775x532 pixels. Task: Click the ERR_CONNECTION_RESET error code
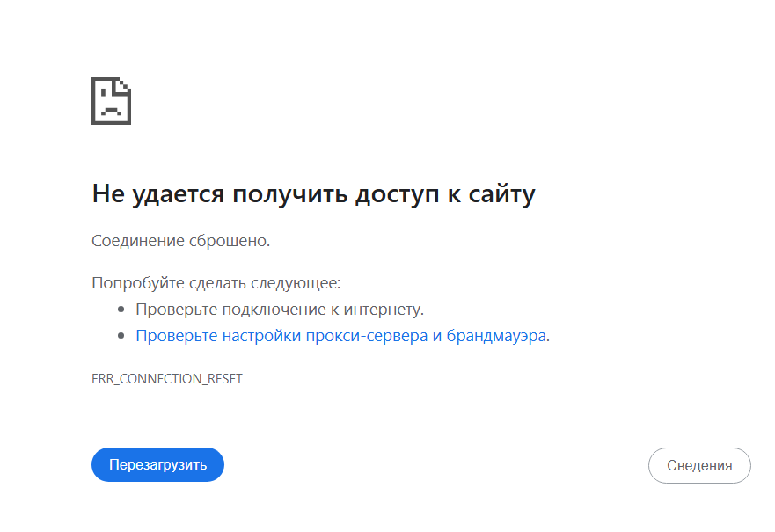pyautogui.click(x=167, y=379)
